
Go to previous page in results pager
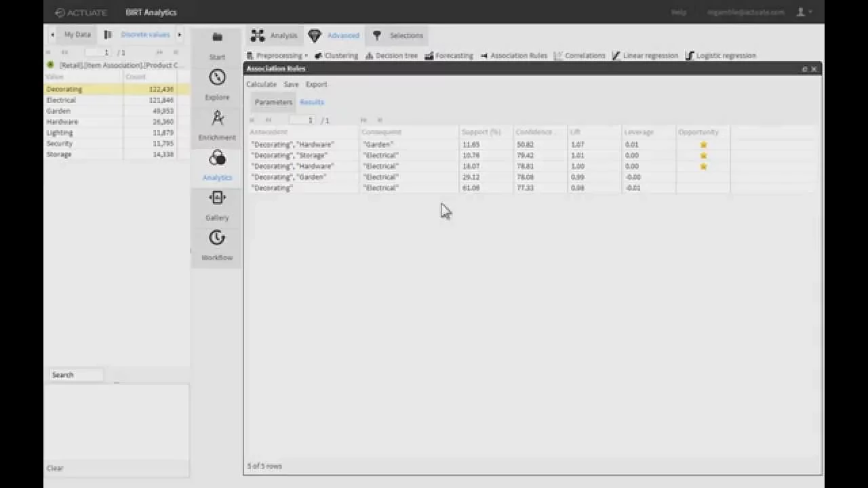click(x=268, y=120)
